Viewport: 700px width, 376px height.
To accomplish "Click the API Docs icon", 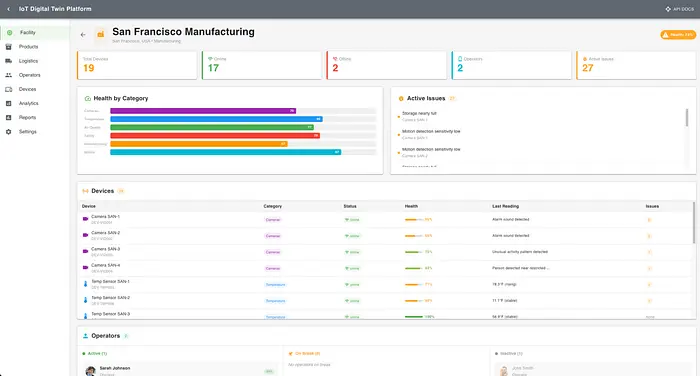I will point(668,9).
